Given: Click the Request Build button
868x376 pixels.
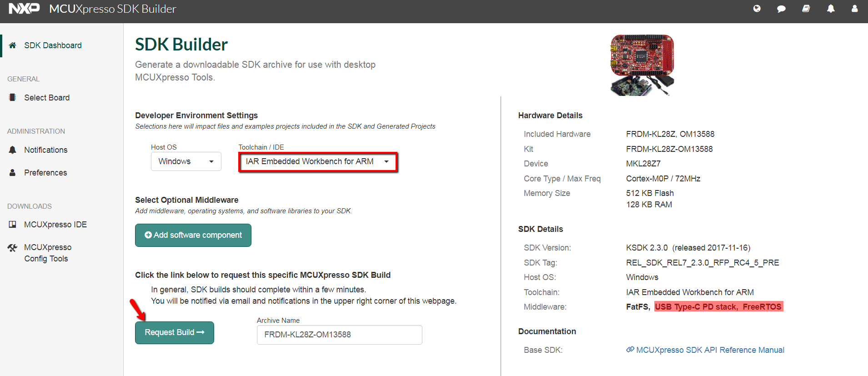Looking at the screenshot, I should pyautogui.click(x=174, y=333).
